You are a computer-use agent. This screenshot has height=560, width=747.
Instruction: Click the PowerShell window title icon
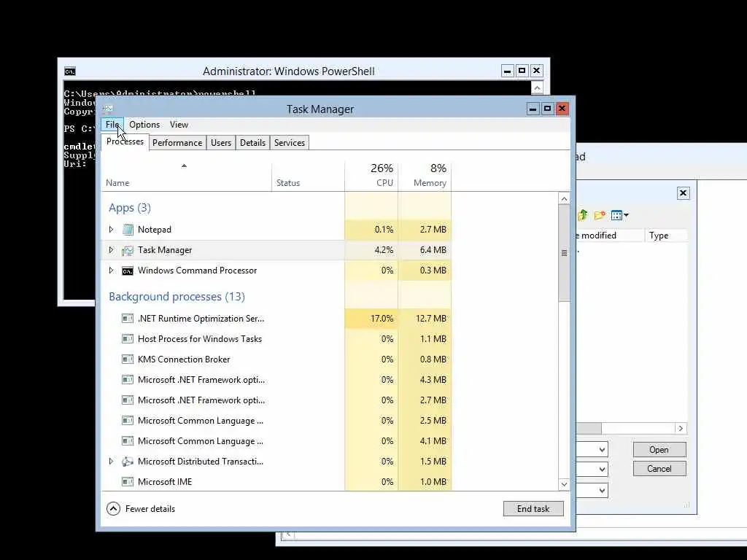pos(70,71)
